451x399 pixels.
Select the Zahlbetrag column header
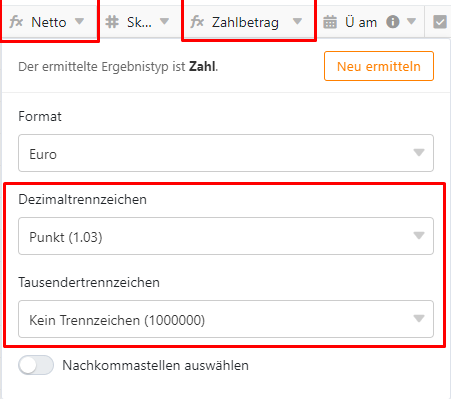click(x=249, y=22)
